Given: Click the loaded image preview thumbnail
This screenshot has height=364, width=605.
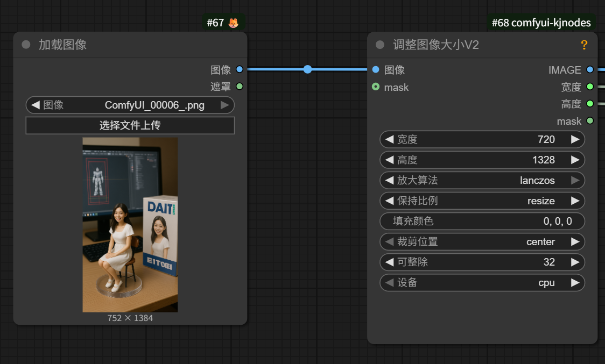Looking at the screenshot, I should pyautogui.click(x=129, y=224).
